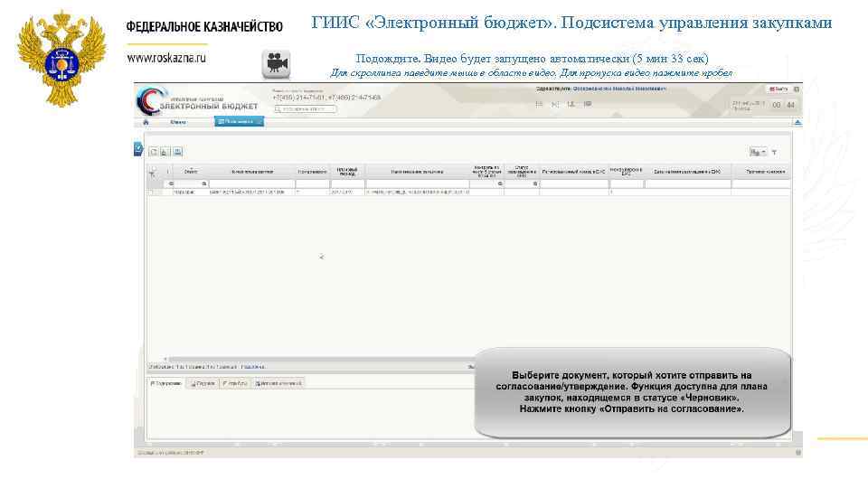
Task: Open the Статус filter picker
Action: pyautogui.click(x=204, y=183)
